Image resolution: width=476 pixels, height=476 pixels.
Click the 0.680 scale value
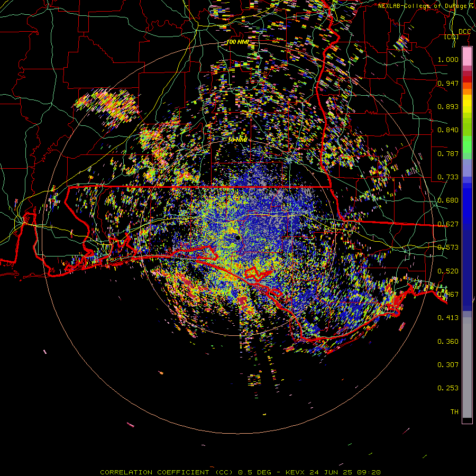pos(448,200)
